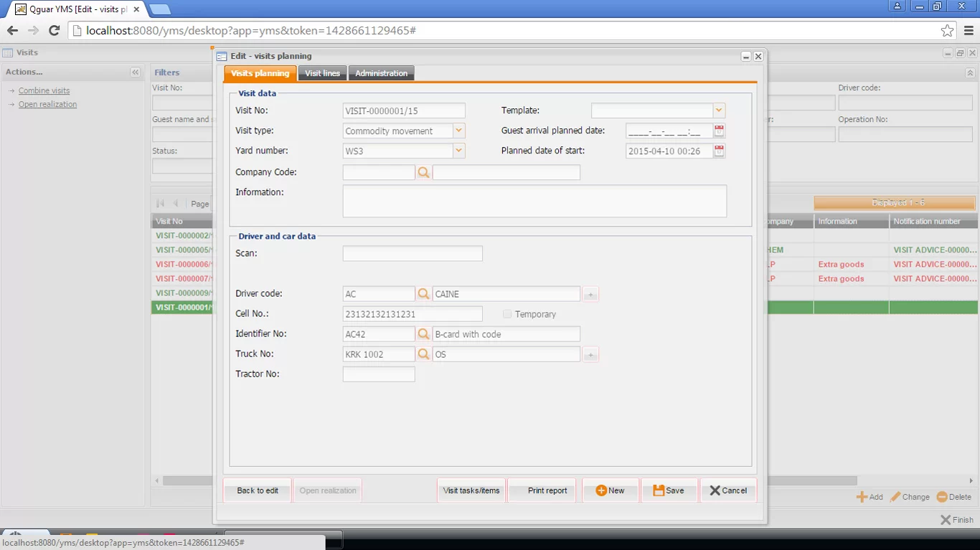Collapse the Actions panel with the double-arrow
The width and height of the screenshot is (980, 550).
pyautogui.click(x=135, y=72)
